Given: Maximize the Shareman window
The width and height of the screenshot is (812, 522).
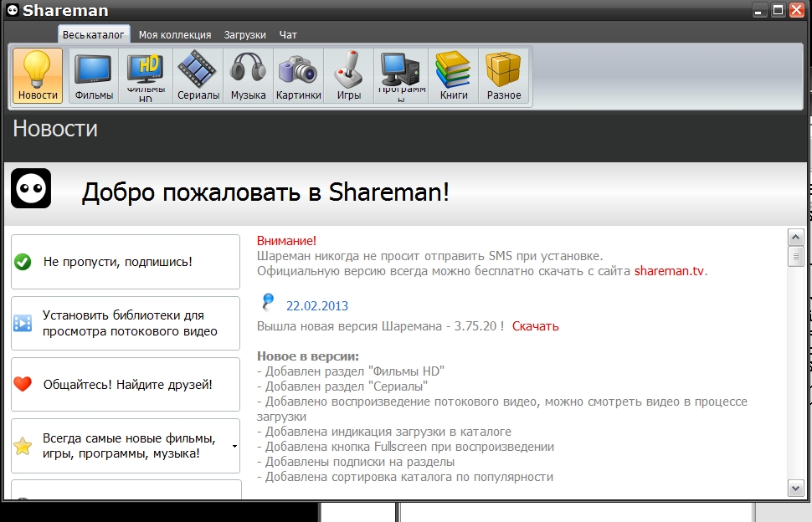Looking at the screenshot, I should click(778, 10).
